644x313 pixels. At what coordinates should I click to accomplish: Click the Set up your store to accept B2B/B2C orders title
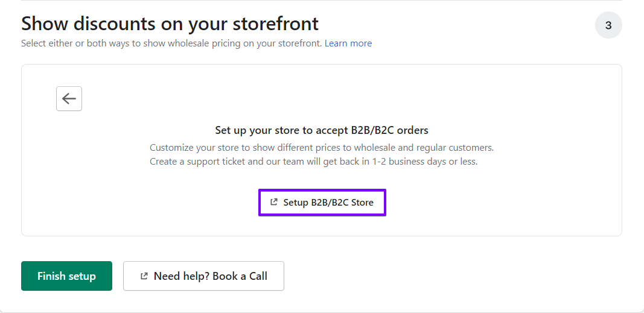click(x=322, y=130)
